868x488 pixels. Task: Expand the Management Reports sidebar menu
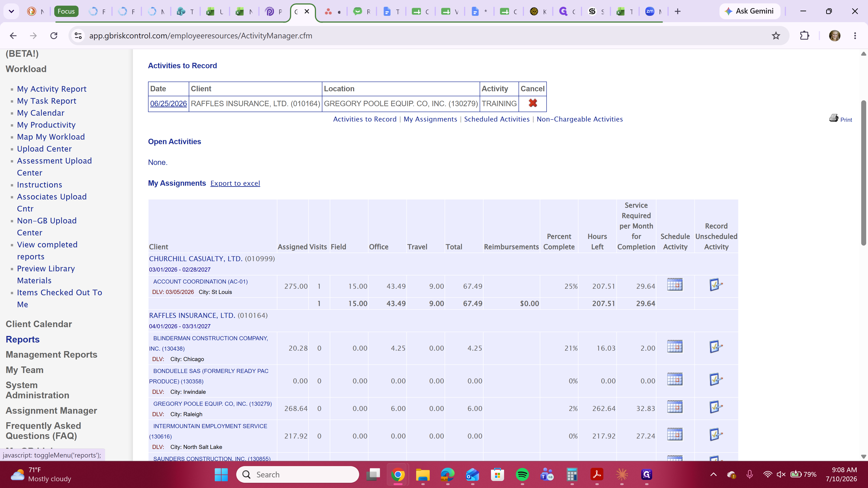(x=52, y=355)
